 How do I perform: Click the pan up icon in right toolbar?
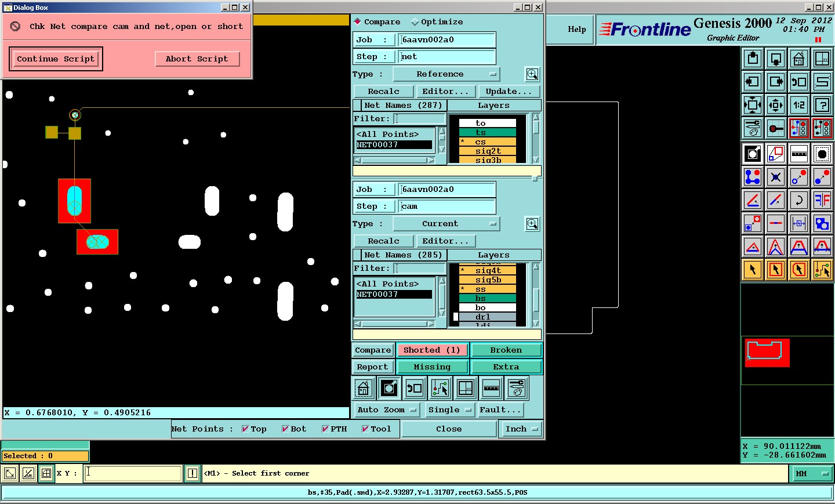[x=753, y=59]
